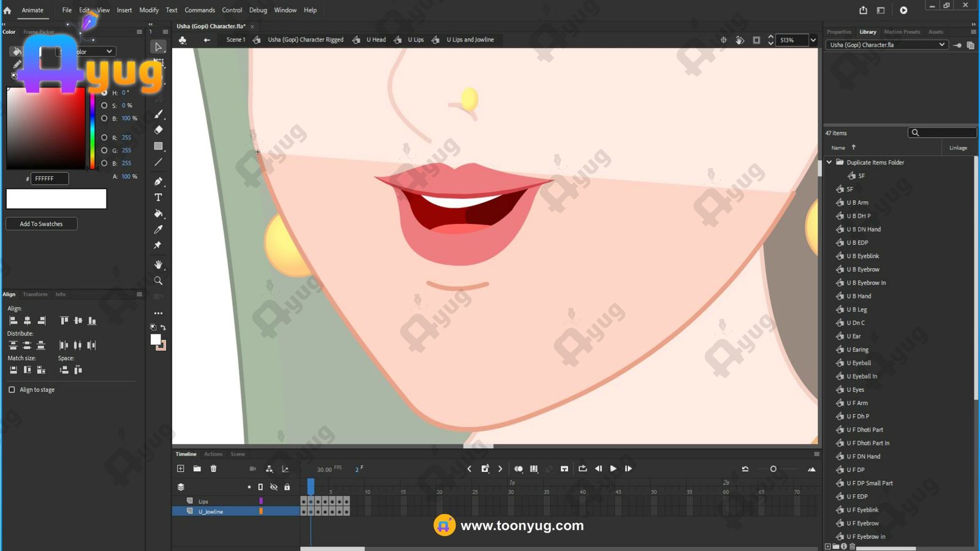Screen dimensions: 980x551
Task: Enable the Align to stage checkbox
Action: coord(12,389)
